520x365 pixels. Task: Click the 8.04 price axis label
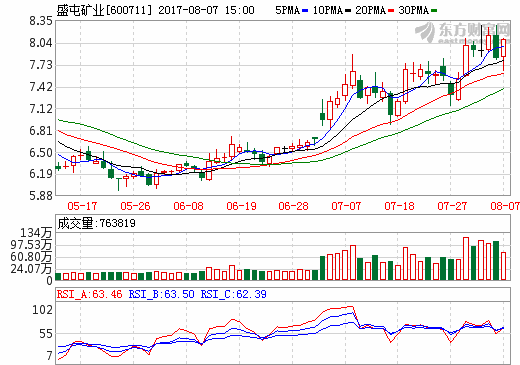coord(41,43)
